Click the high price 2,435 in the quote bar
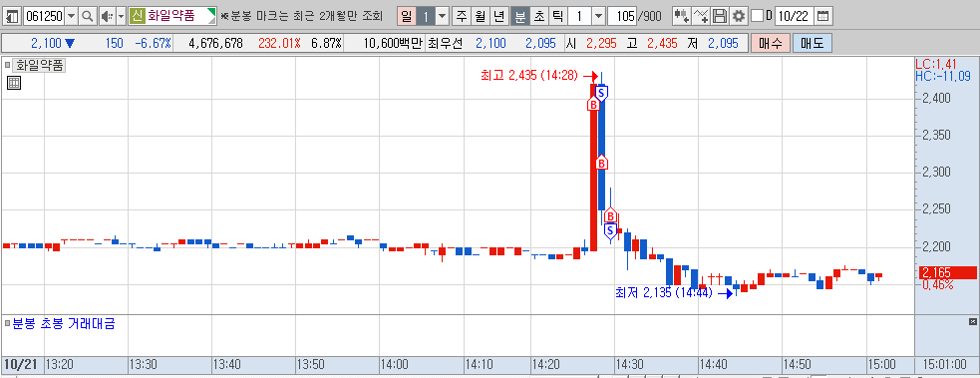The height and width of the screenshot is (378, 980). pyautogui.click(x=663, y=43)
